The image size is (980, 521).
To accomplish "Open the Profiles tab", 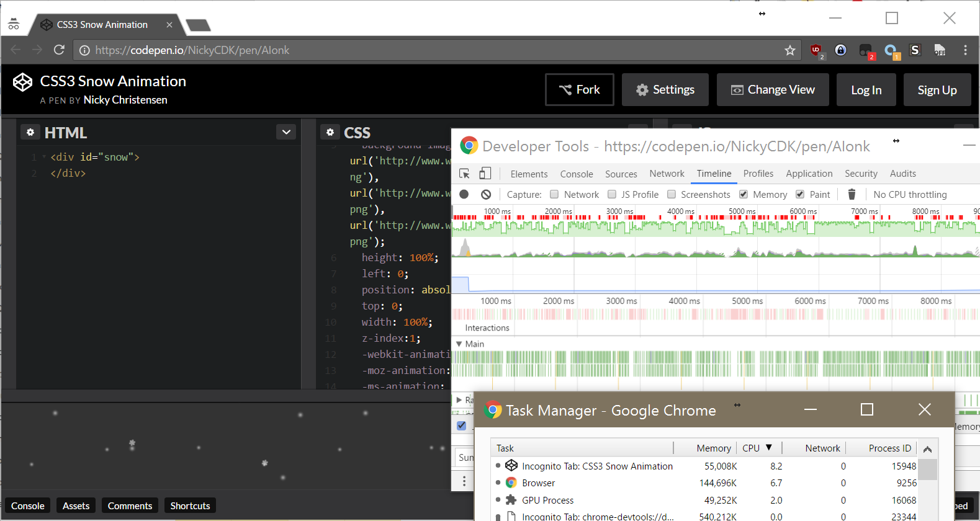I will tap(758, 174).
